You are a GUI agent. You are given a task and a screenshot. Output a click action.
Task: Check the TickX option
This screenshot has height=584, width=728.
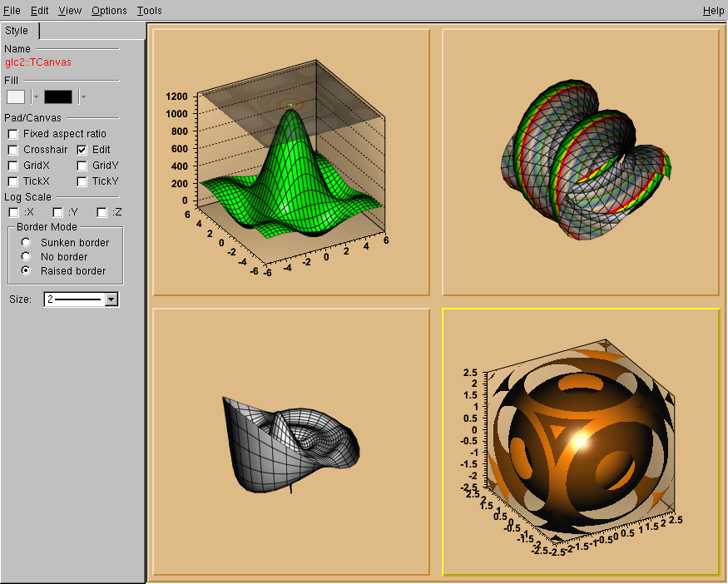(x=13, y=181)
